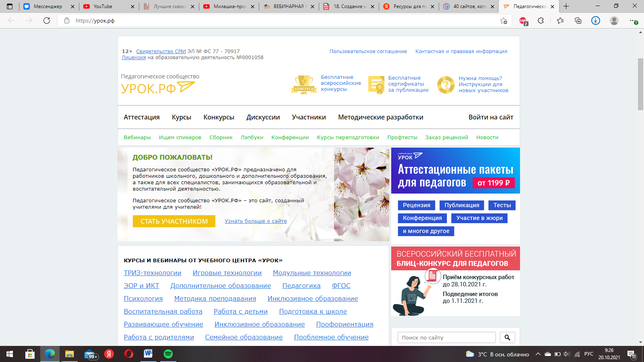
Task: Show hidden system tray icons chevron
Action: tap(538, 354)
